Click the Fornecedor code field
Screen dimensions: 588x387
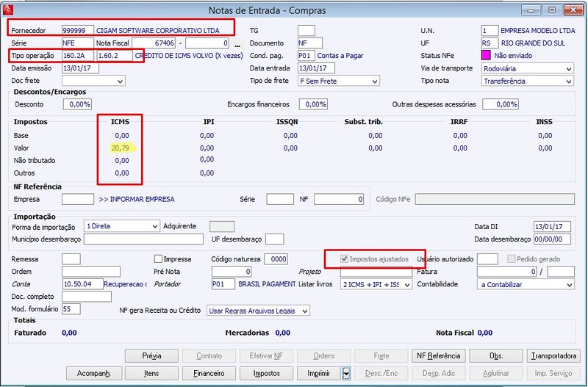tap(78, 31)
